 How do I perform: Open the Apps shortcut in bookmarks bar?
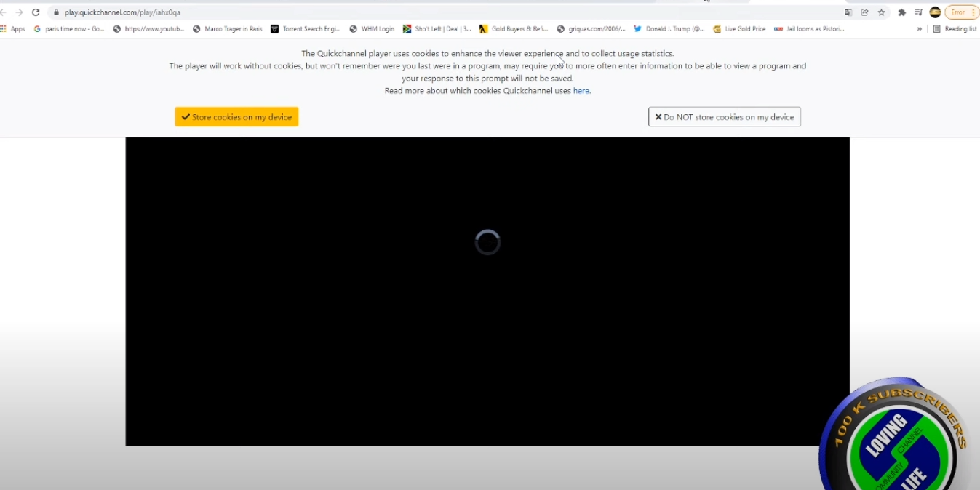[13, 29]
